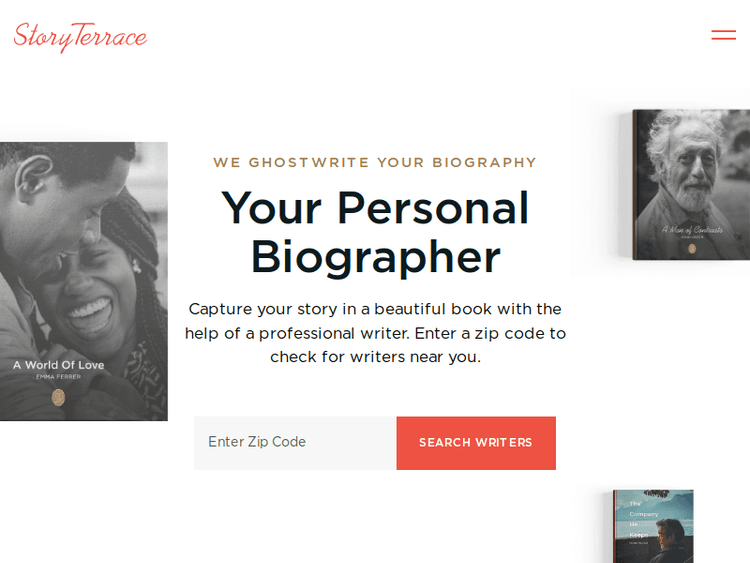750x563 pixels.
Task: Select the Emma Ferrer author name
Action: (x=58, y=377)
